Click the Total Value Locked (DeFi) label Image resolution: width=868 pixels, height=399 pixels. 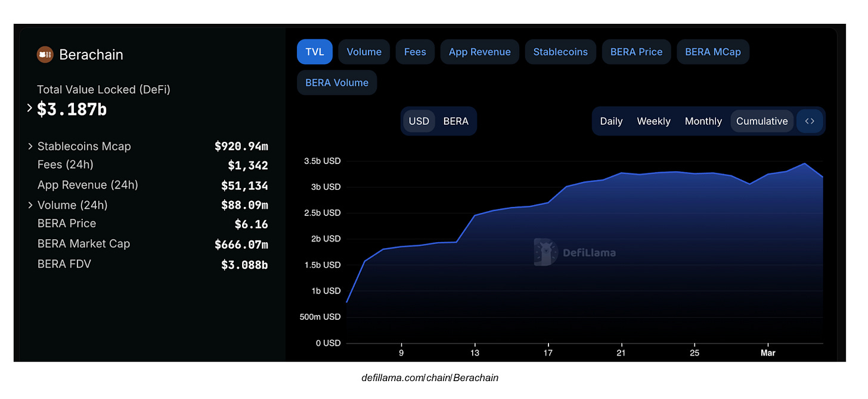[104, 89]
